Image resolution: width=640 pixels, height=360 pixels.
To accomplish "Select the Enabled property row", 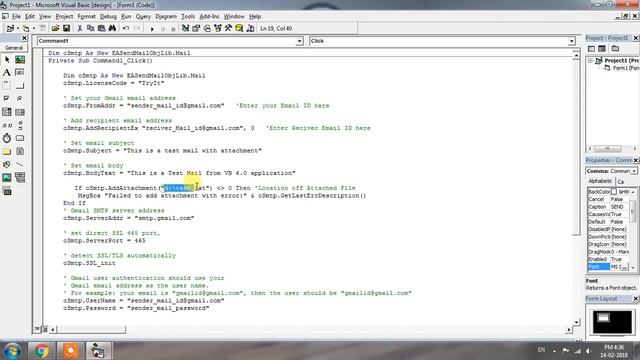I will pyautogui.click(x=610, y=259).
